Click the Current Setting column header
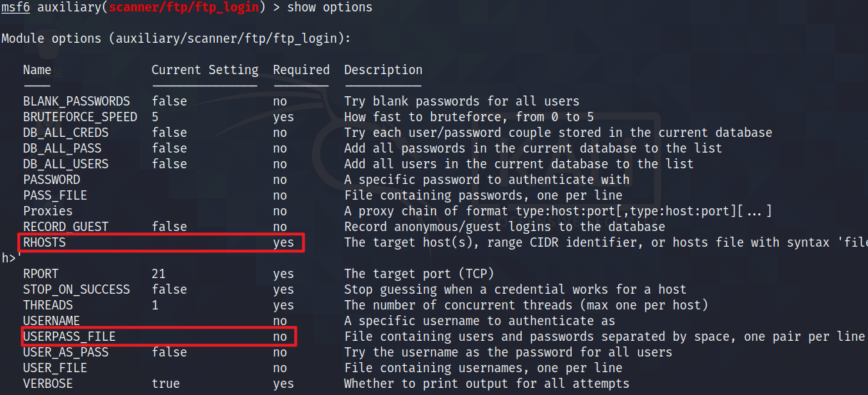This screenshot has width=868, height=395. click(x=205, y=70)
